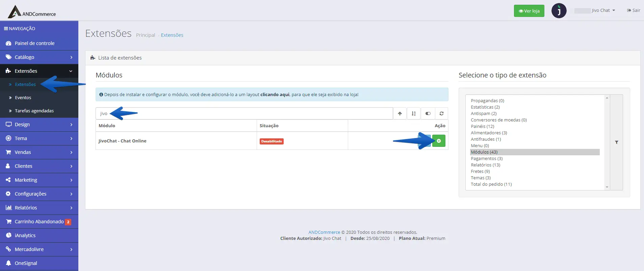
Task: Click the refresh icon in modules toolbar
Action: click(x=441, y=114)
